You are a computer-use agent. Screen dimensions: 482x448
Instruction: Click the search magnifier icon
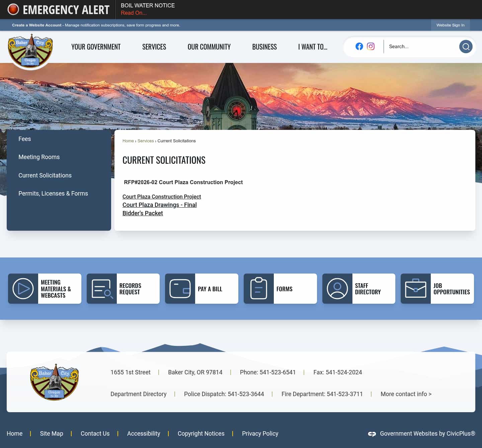click(466, 47)
